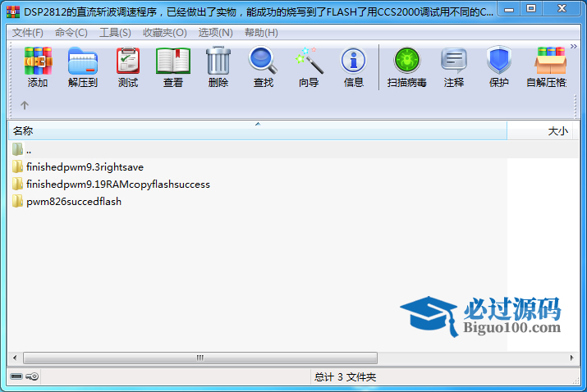The image size is (587, 392).
Task: Open the Tools (工具) menu
Action: (x=115, y=33)
